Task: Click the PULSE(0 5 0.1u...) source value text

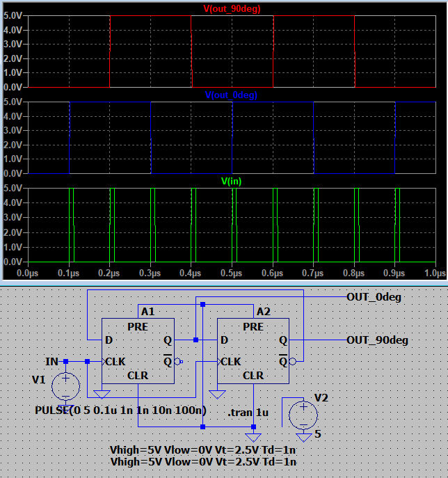Action: tap(120, 410)
